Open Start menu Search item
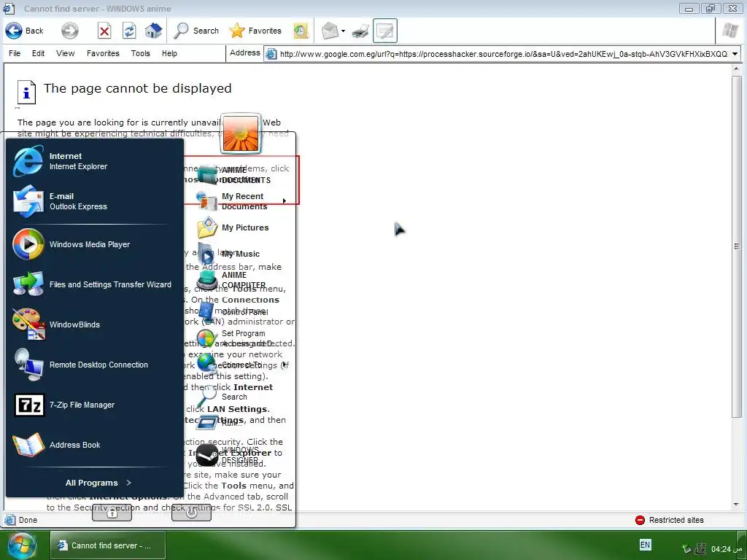 point(233,397)
